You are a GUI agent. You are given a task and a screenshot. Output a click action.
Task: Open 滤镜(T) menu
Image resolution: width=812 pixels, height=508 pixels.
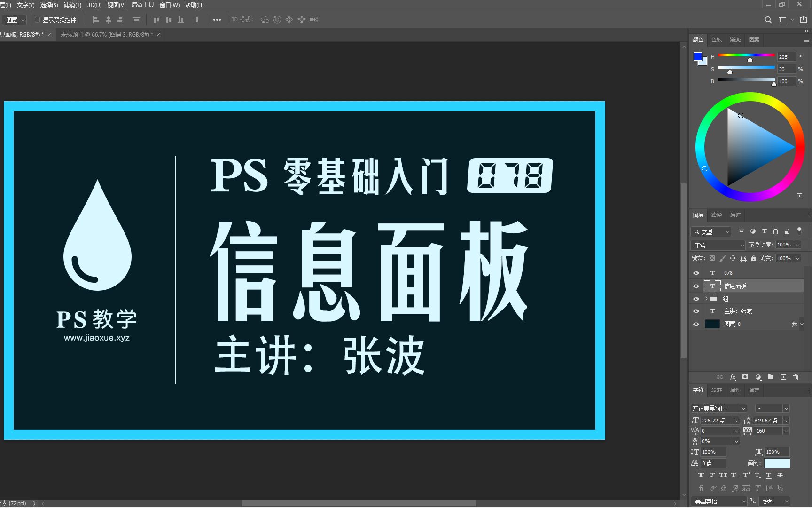pos(72,5)
